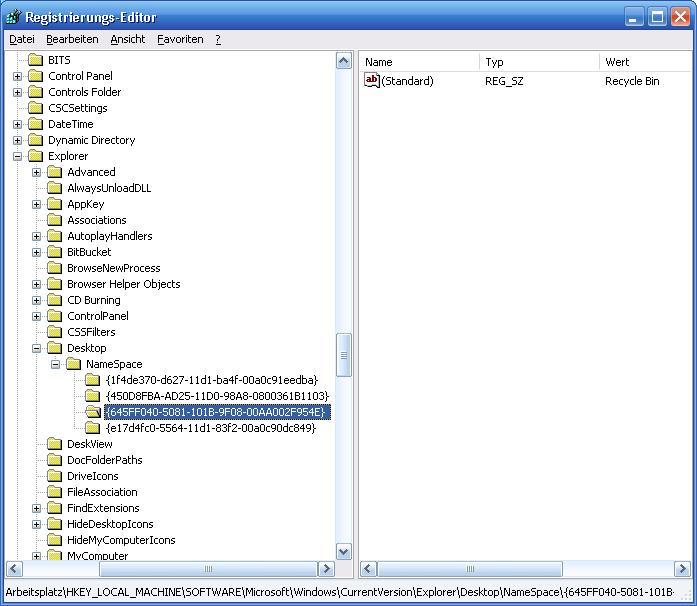697x606 pixels.
Task: Click the Associations folder icon
Action: click(55, 220)
